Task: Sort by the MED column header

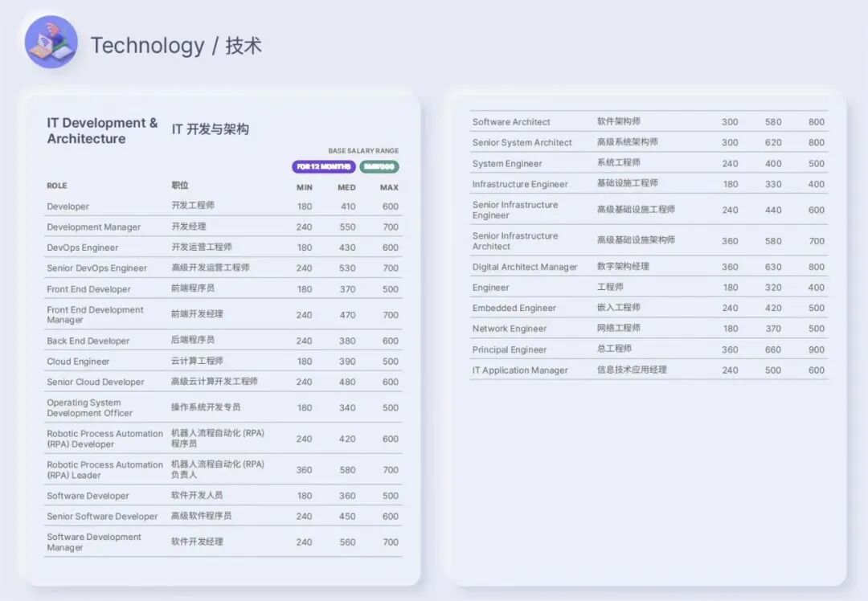Action: [x=346, y=186]
